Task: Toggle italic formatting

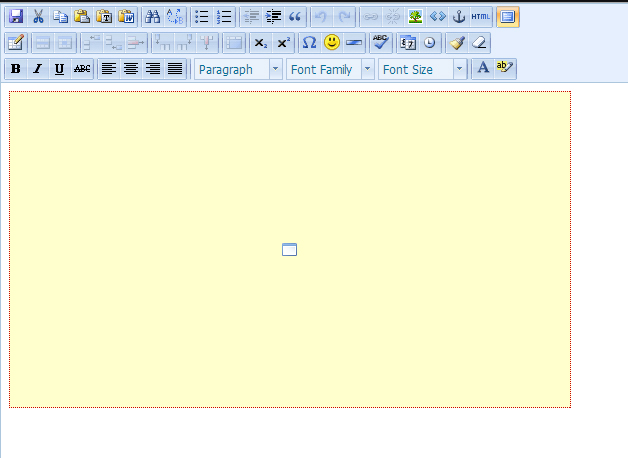Action: tap(38, 69)
